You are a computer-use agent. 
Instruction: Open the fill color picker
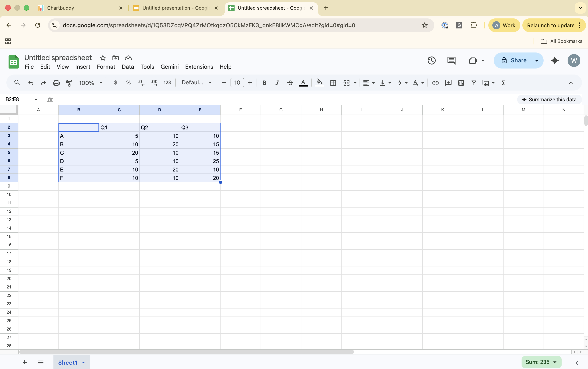[319, 83]
